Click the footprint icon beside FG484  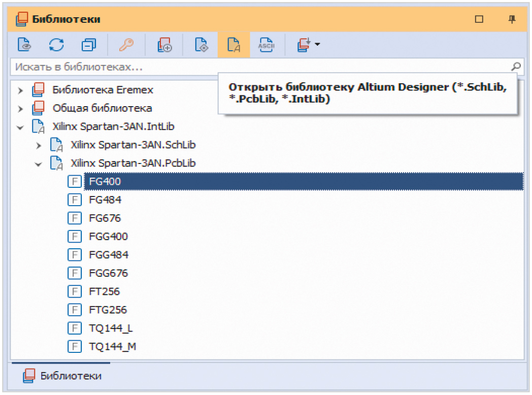[75, 200]
